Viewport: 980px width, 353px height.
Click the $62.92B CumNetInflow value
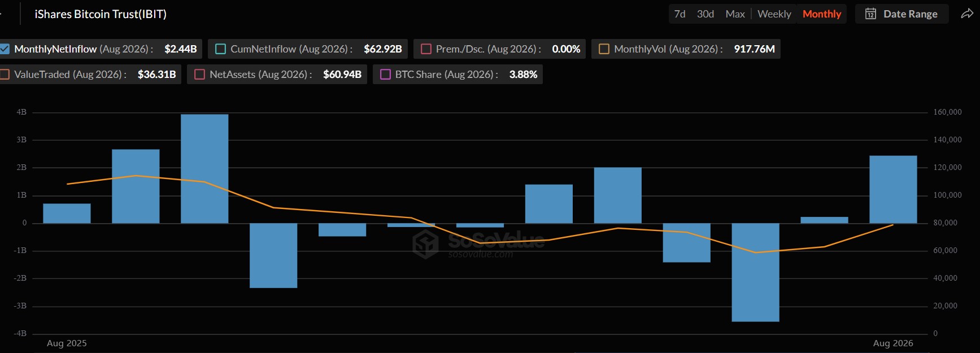pyautogui.click(x=383, y=49)
